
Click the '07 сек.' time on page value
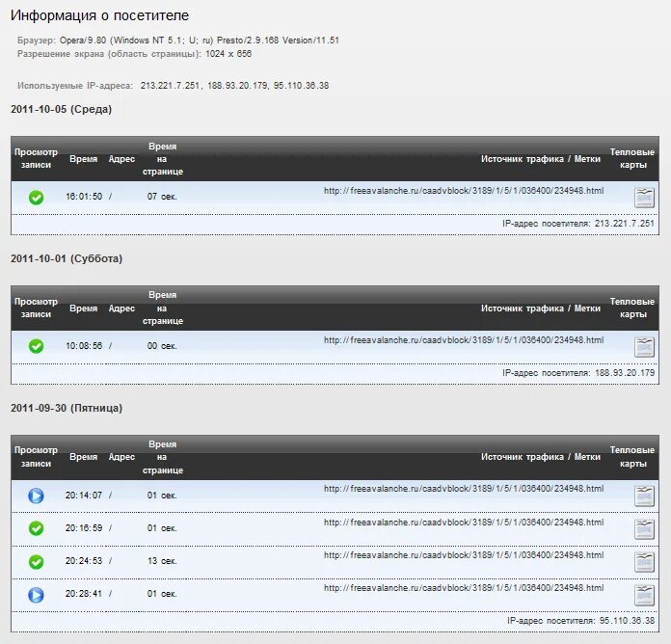[162, 197]
